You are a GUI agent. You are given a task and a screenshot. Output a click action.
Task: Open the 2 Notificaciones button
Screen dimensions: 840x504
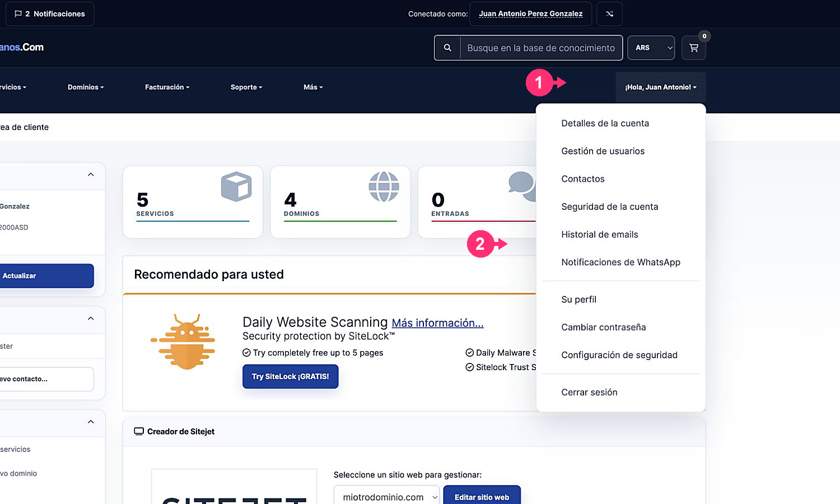click(50, 14)
